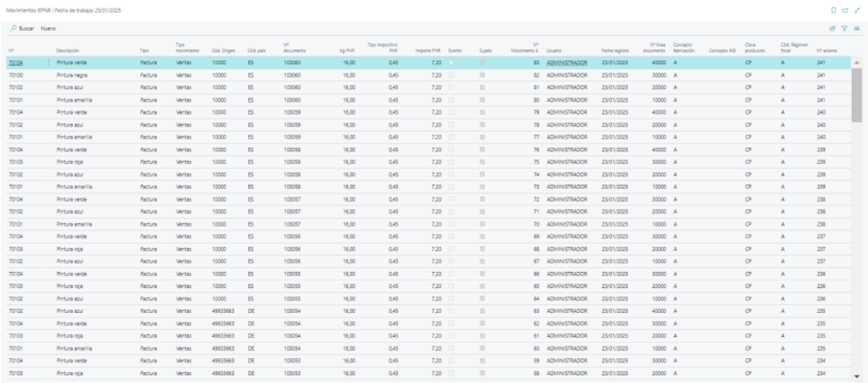Click the share icon in the action bar
This screenshot has width=868, height=383.
pos(832,28)
